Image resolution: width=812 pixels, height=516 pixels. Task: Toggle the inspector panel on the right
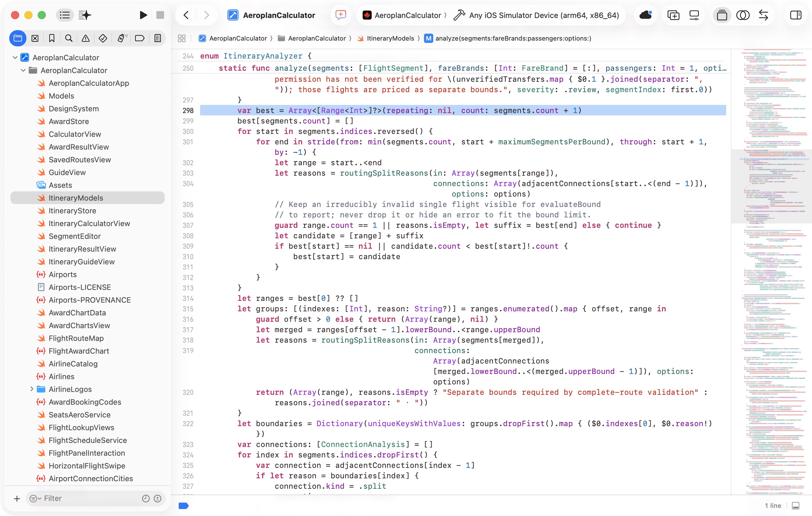796,15
